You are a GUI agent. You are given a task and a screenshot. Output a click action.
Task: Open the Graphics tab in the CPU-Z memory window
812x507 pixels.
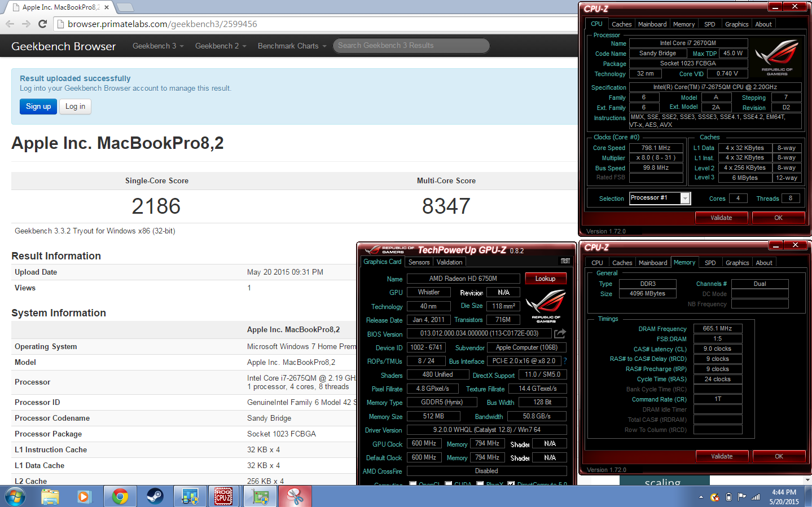(737, 263)
